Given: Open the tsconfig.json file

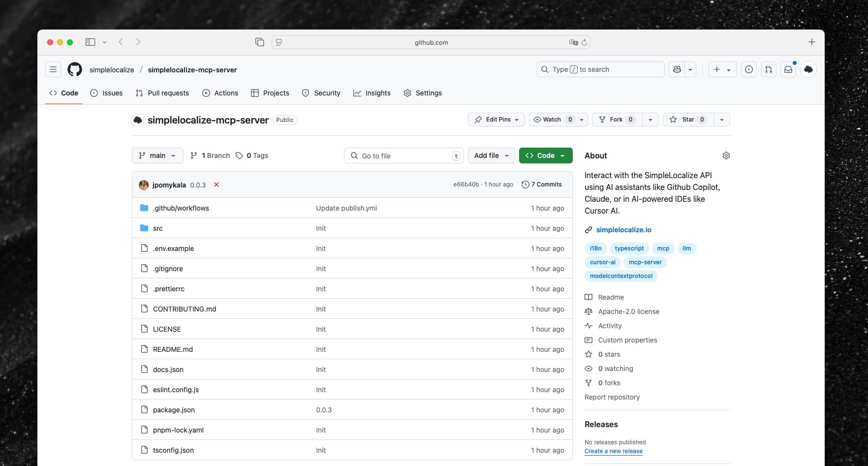Looking at the screenshot, I should (173, 450).
